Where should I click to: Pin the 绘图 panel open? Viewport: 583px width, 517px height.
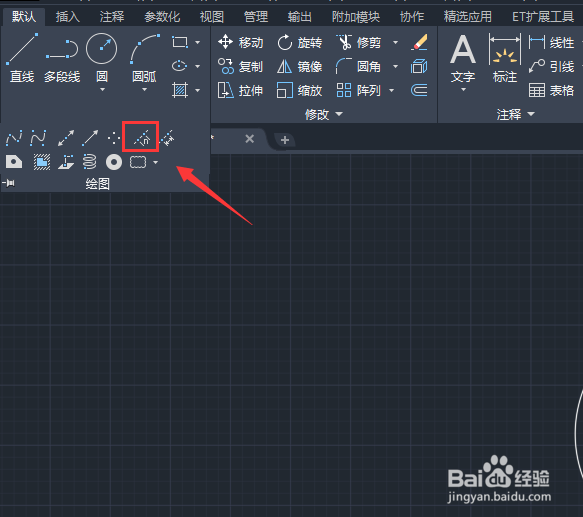click(9, 183)
